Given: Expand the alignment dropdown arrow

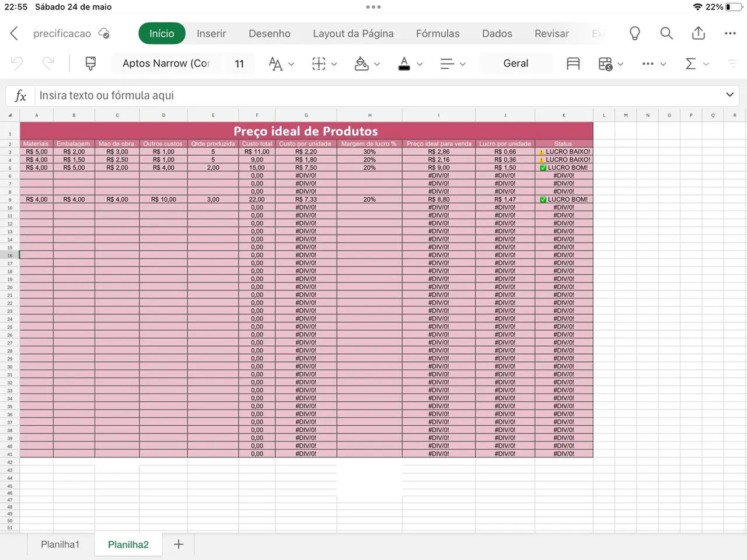Looking at the screenshot, I should tap(462, 64).
